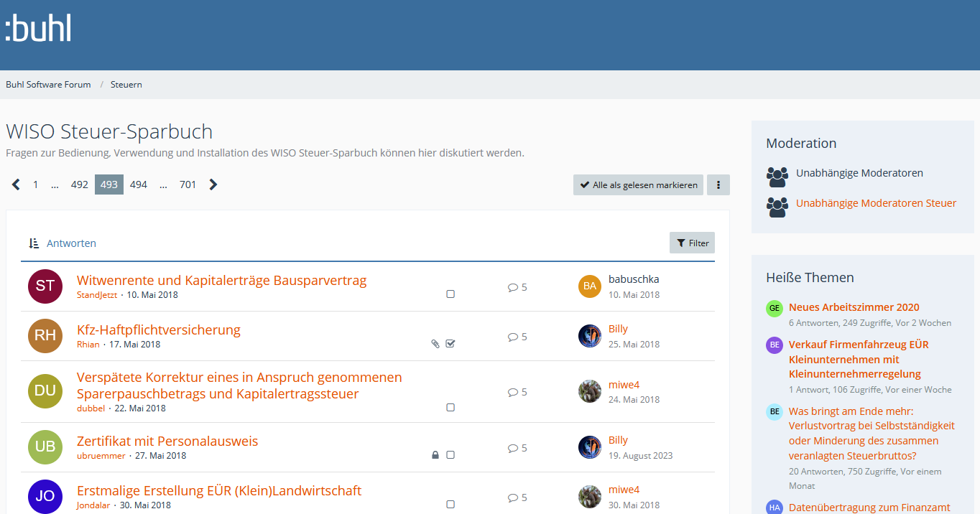Open thread Kfz-Haftpflichtversicherung
This screenshot has width=980, height=514.
(159, 330)
